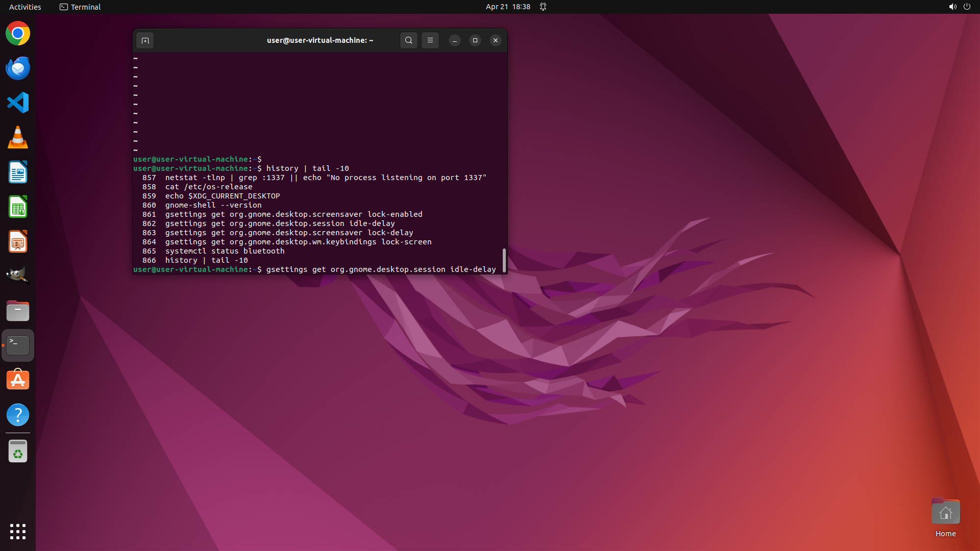Open LibreOffice Writer from dock
980x551 pixels.
[18, 172]
